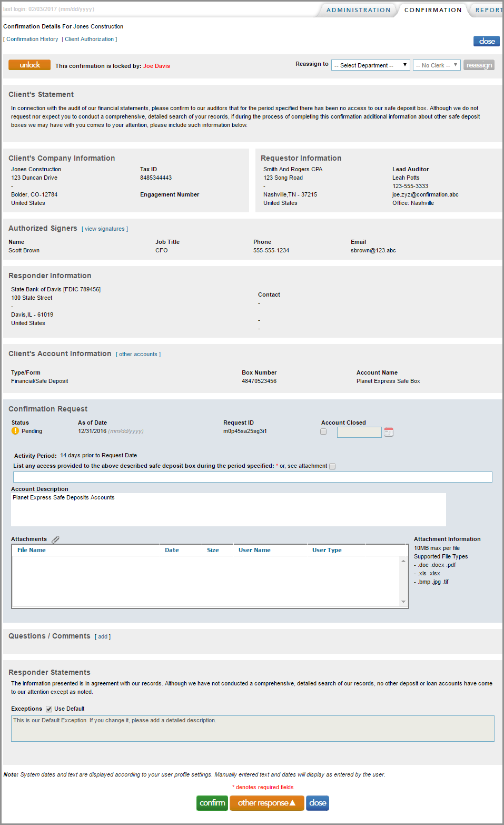Click the unlock button

pos(29,64)
